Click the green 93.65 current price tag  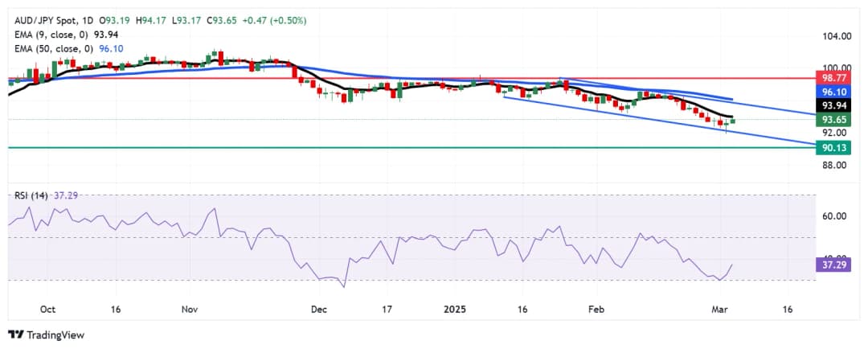[834, 119]
